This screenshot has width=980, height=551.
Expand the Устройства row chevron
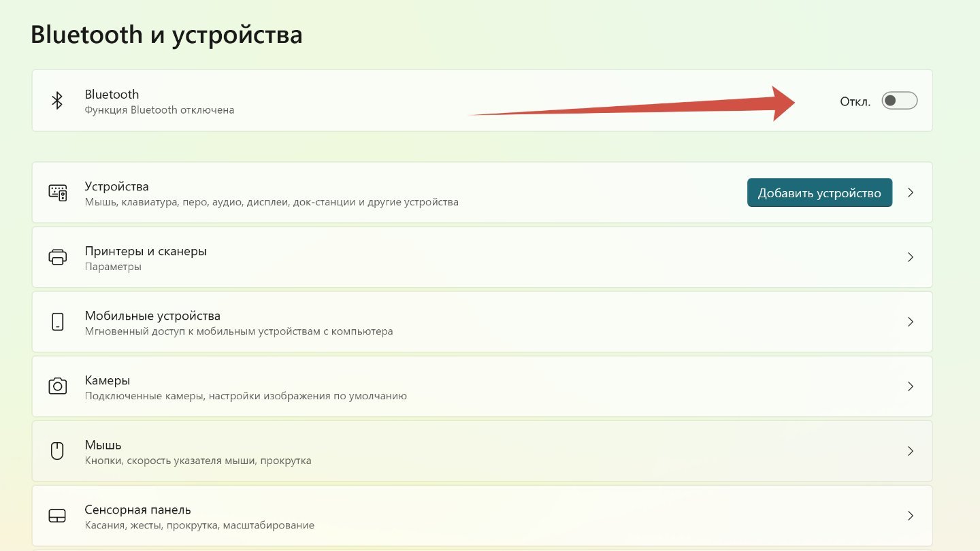click(x=911, y=193)
